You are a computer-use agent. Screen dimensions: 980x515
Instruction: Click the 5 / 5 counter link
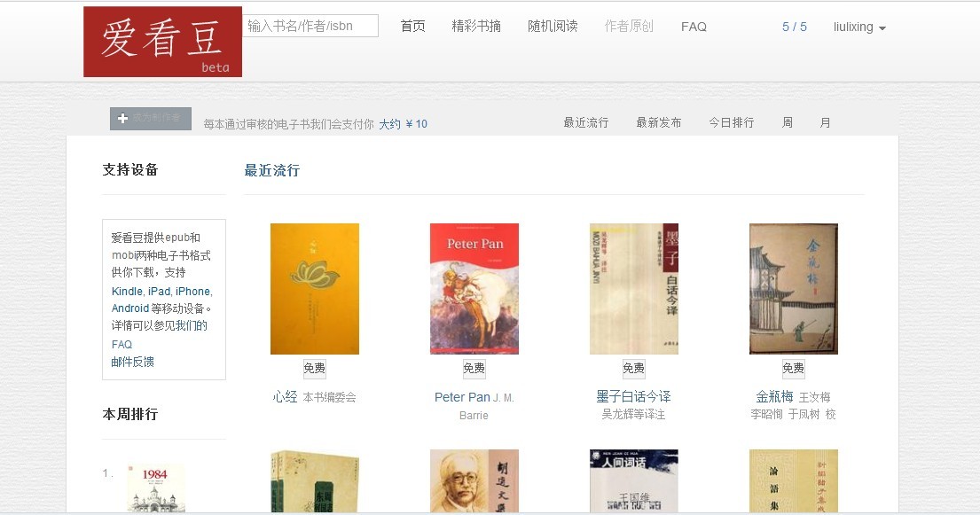tap(795, 27)
